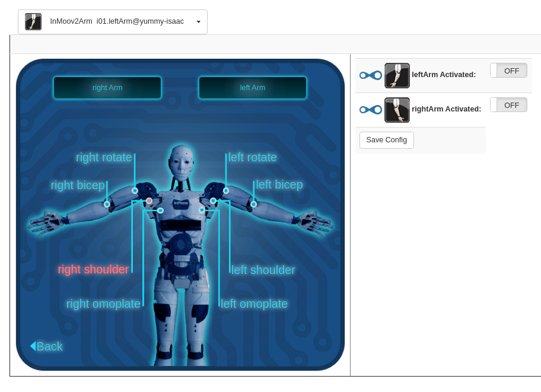Click the InMoov2Arm i01.leftArm service name

117,21
